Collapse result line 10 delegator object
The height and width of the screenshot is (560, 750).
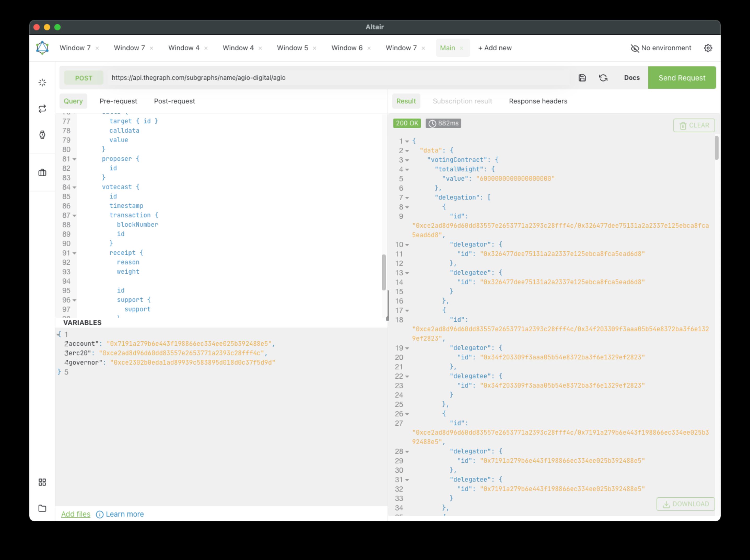point(407,245)
